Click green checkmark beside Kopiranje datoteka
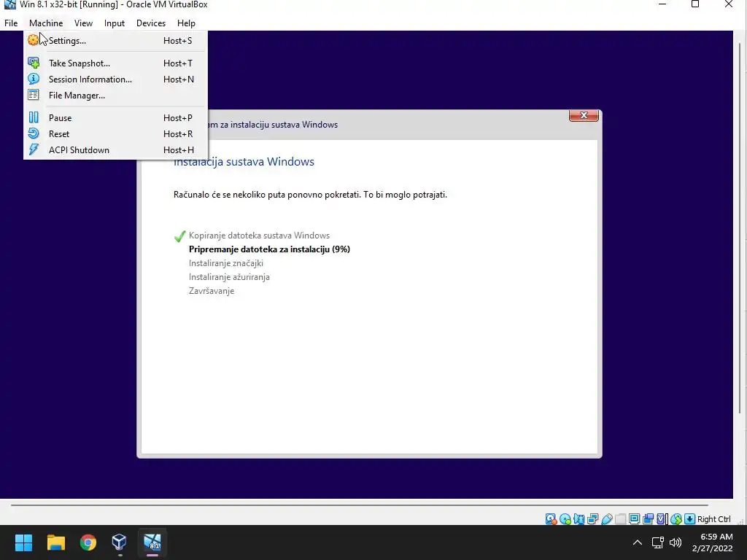Viewport: 747px width, 560px height. pos(179,236)
